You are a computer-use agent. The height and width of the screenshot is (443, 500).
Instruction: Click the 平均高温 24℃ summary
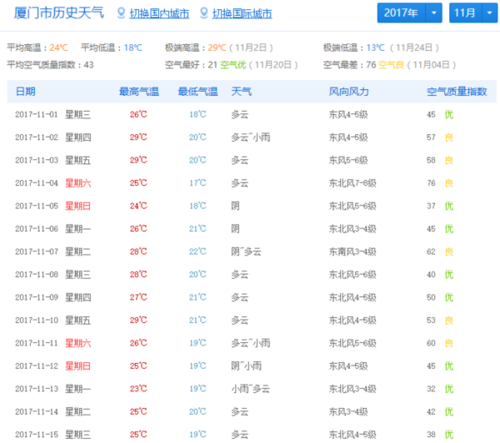(37, 48)
